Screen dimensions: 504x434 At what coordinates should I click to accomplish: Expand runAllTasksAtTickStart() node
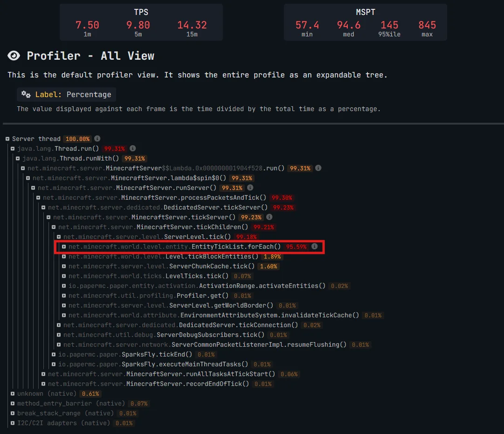click(x=43, y=374)
